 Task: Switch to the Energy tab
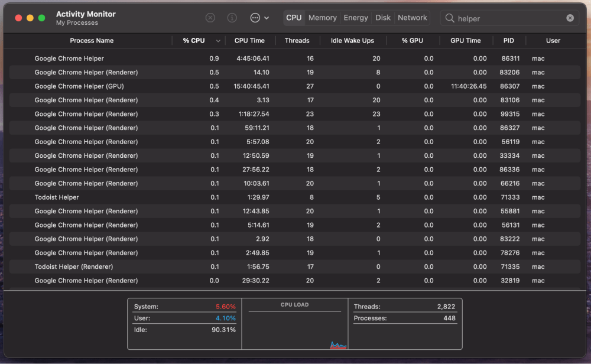click(356, 18)
